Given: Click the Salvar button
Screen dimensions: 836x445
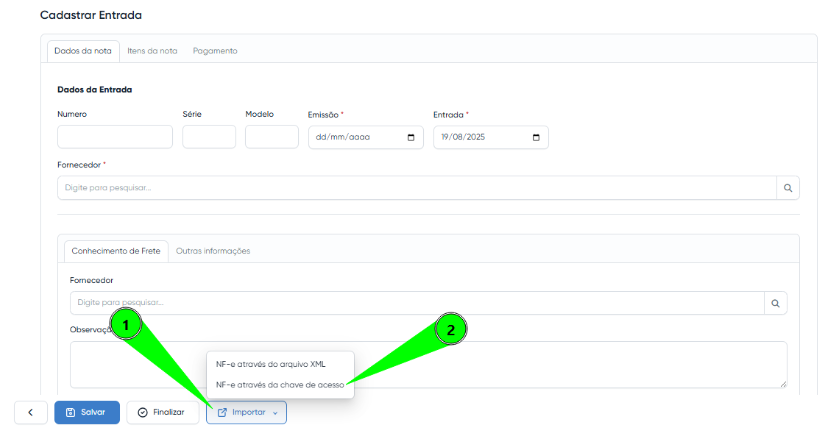Looking at the screenshot, I should click(x=86, y=412).
